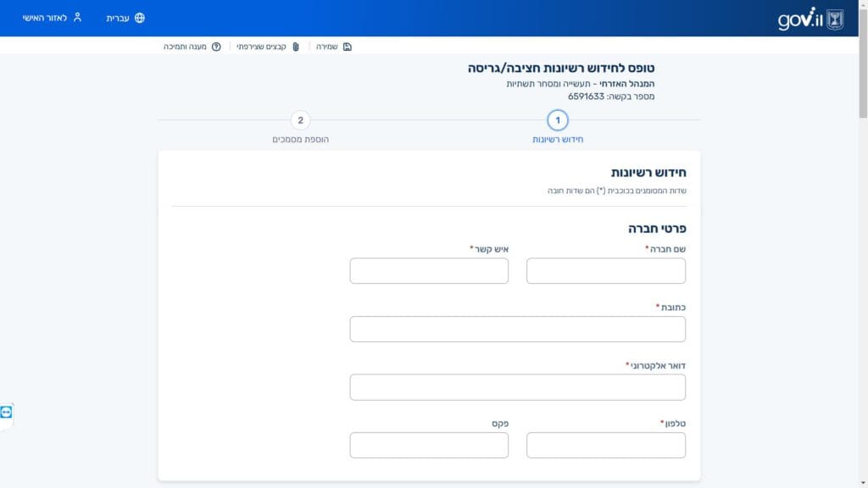The width and height of the screenshot is (868, 488).
Task: Open the לאזור האישי link
Action: [x=44, y=18]
